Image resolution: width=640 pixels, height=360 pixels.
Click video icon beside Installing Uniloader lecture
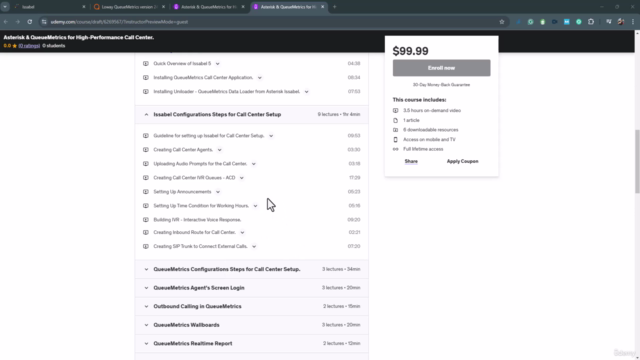(146, 91)
